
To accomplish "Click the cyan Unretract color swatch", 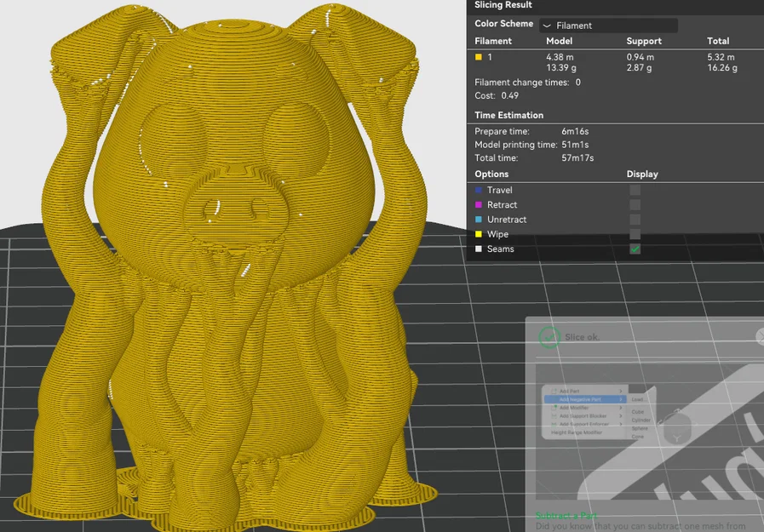I will (479, 219).
